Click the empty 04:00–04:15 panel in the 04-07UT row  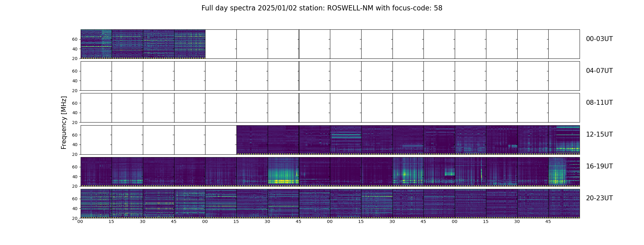pos(96,76)
